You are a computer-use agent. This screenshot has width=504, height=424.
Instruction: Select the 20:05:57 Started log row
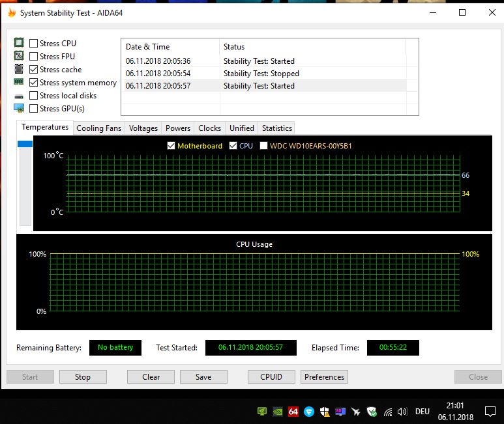[x=263, y=86]
